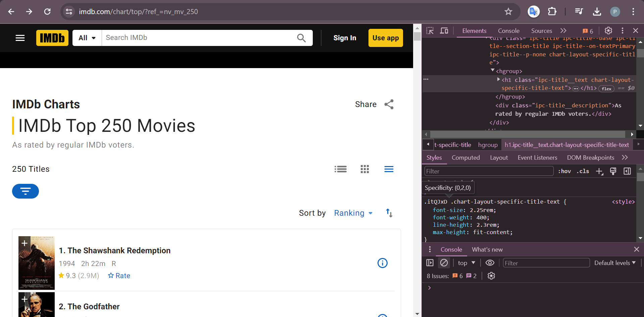Click the console Filter field
644x317 pixels.
pos(546,263)
